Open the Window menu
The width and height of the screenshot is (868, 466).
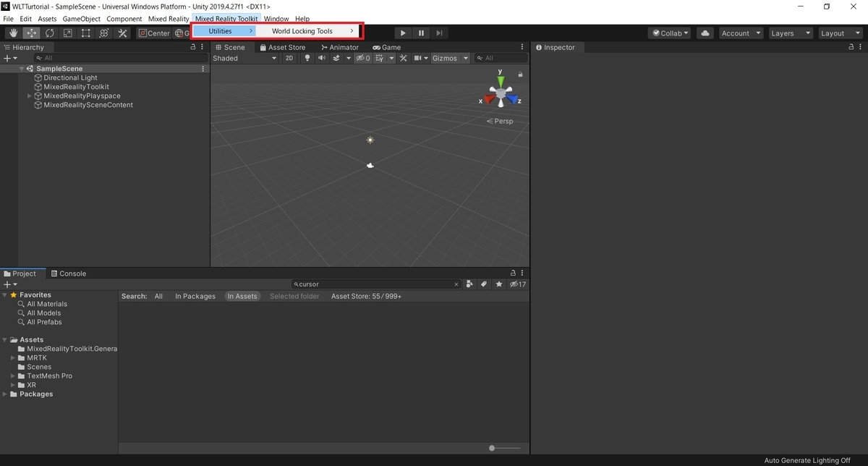(x=276, y=19)
